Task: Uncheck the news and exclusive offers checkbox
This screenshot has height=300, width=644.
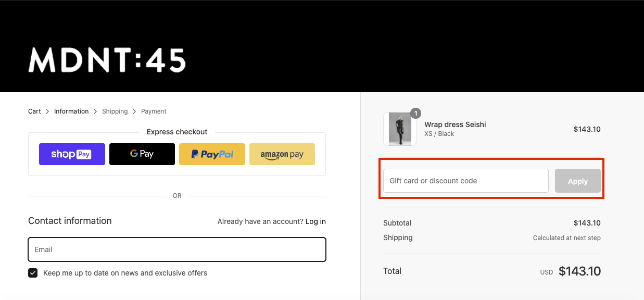Action: (33, 273)
